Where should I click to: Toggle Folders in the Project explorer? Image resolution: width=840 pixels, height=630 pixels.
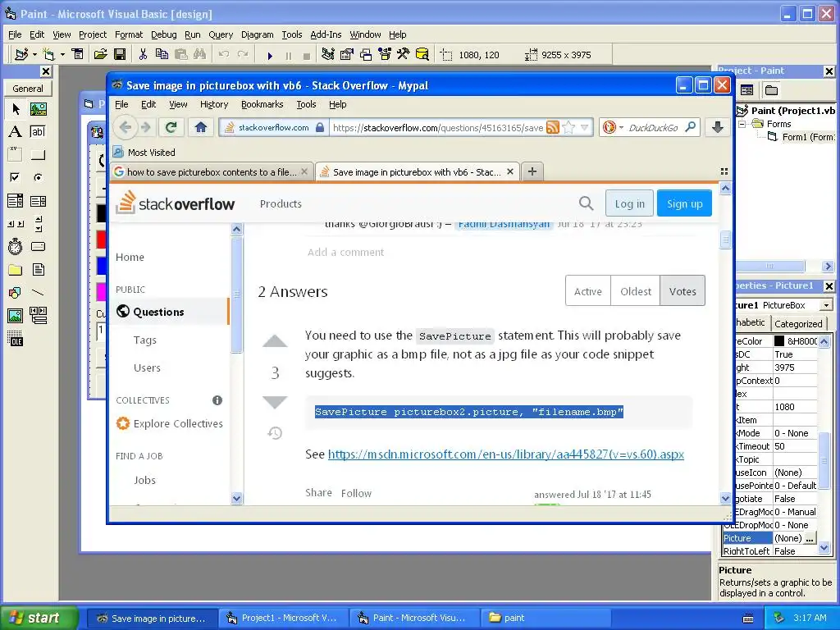(771, 90)
